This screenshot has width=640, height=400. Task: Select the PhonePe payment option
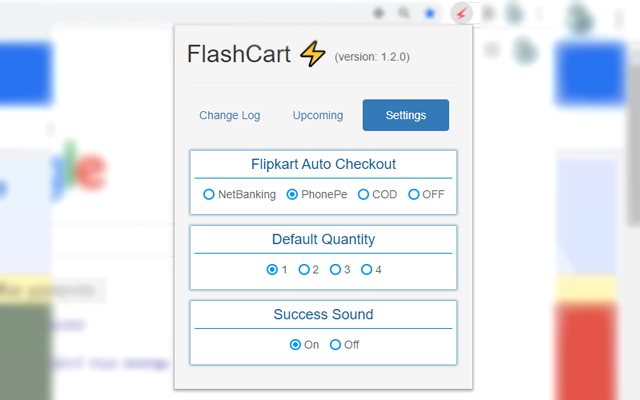(x=292, y=194)
